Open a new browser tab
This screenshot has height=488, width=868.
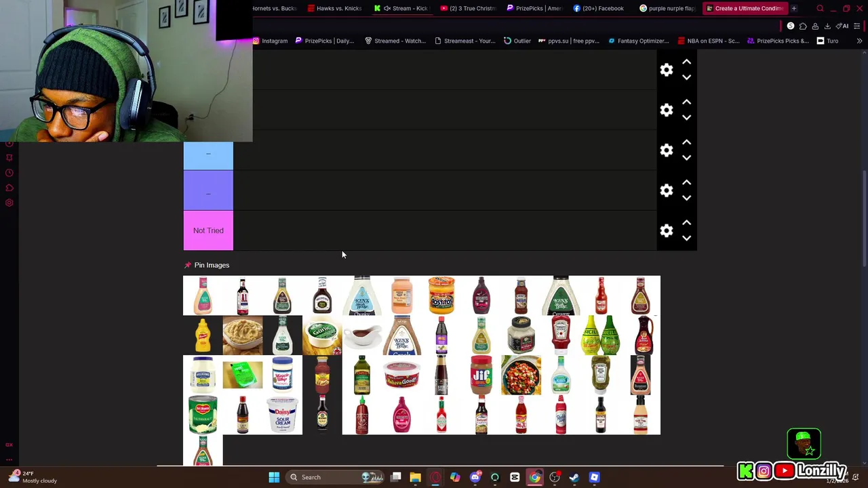pyautogui.click(x=793, y=8)
